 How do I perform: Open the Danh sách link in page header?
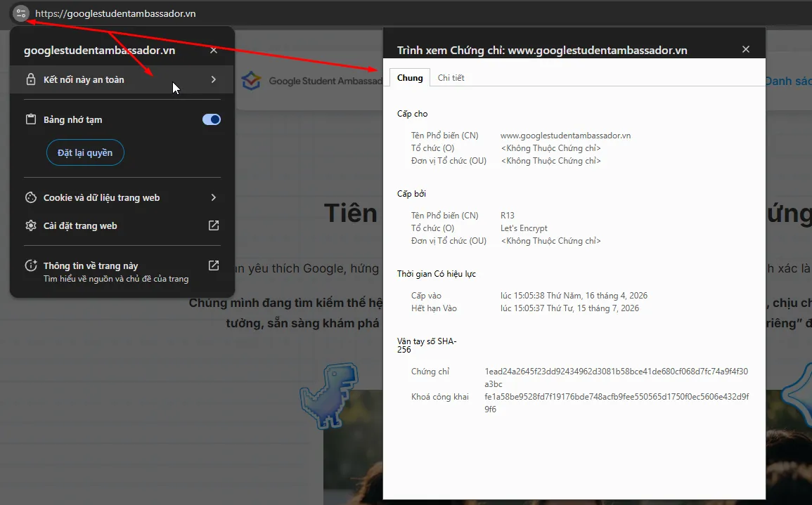click(x=788, y=81)
